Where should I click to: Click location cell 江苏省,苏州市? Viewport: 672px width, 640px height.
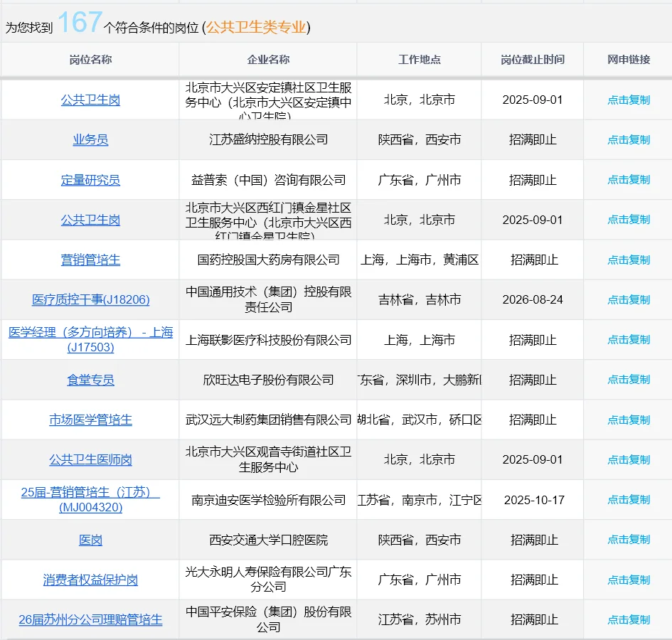click(x=419, y=619)
